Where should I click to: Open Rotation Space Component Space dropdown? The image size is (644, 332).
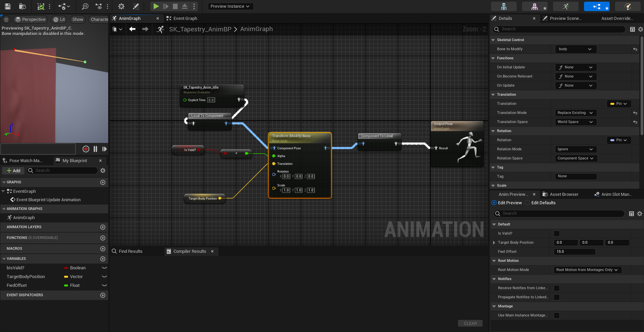576,158
